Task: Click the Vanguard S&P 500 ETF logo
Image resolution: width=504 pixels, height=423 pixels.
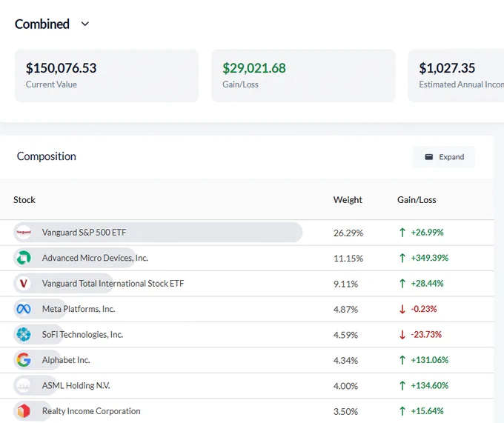Action: pyautogui.click(x=24, y=232)
